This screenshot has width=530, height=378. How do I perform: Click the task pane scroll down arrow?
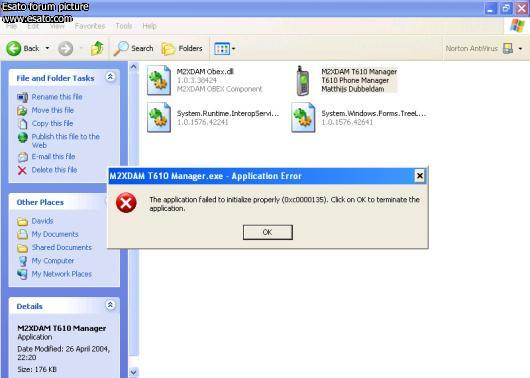tap(134, 372)
